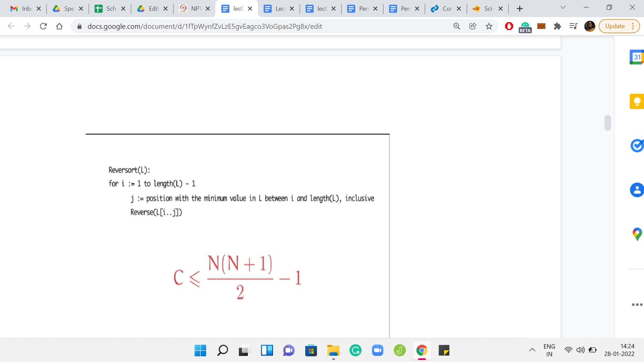644x362 pixels.
Task: Open the media control playlist icon
Action: pyautogui.click(x=573, y=26)
